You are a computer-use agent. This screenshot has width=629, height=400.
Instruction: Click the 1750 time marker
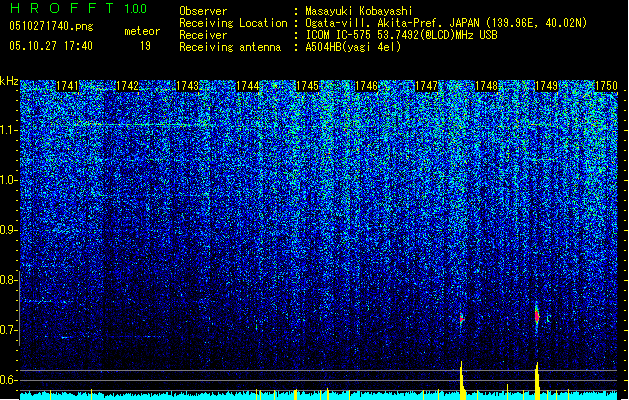click(606, 86)
